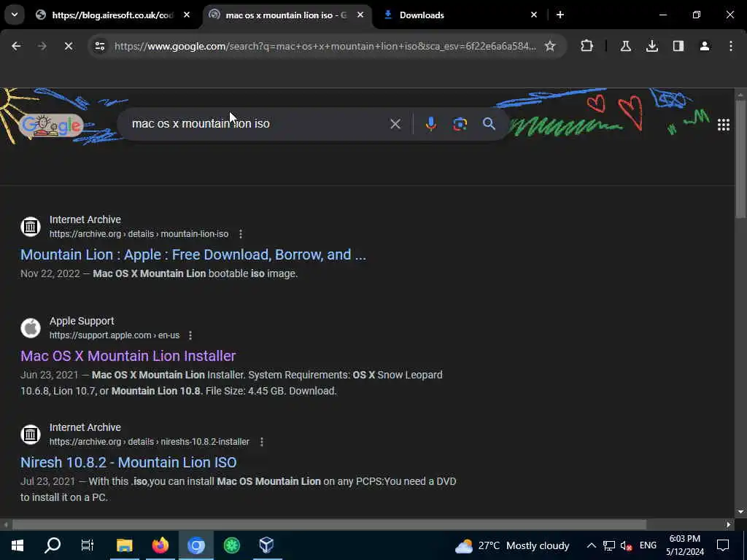
Task: Close the Downloads tab
Action: [533, 15]
